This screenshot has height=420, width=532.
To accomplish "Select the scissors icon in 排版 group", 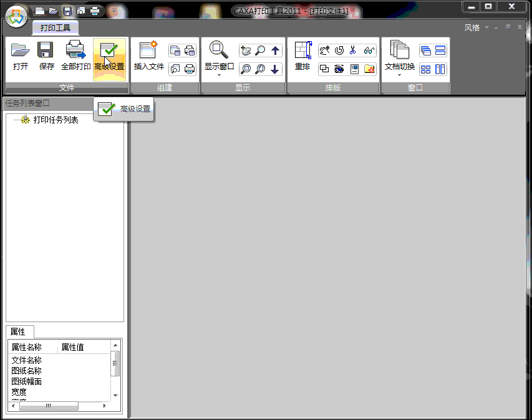I will click(x=354, y=50).
